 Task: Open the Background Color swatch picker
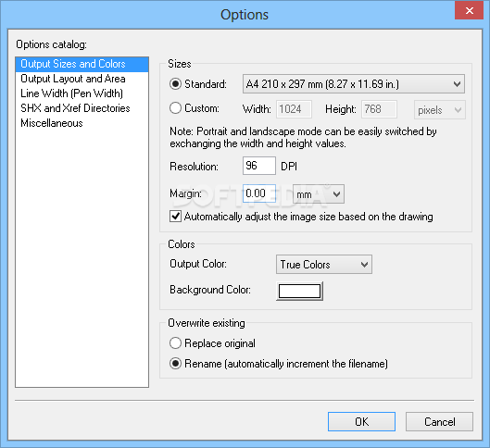coord(299,291)
